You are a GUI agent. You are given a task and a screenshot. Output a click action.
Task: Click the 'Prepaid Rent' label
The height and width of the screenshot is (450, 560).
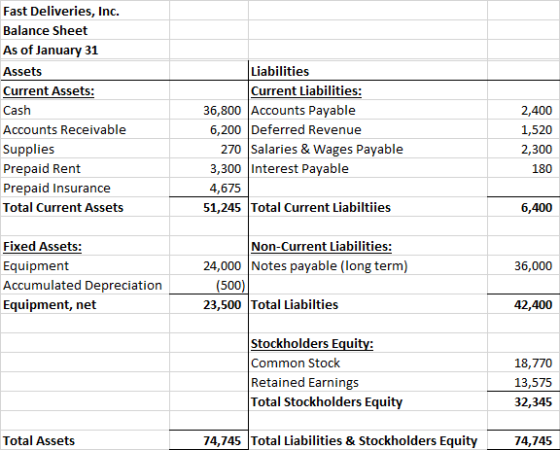coord(42,169)
